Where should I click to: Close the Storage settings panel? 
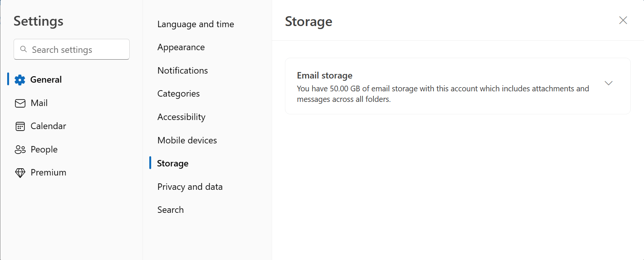coord(622,20)
